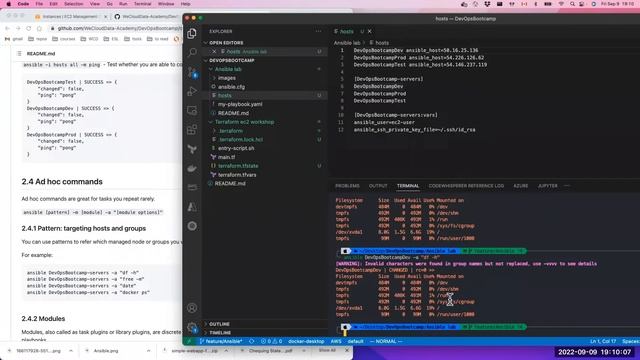This screenshot has height=360, width=640.
Task: Open the courses bookmarks folder
Action: point(64,39)
